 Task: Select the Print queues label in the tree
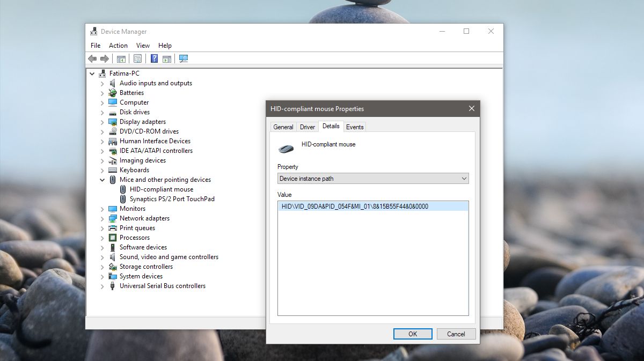coord(137,228)
